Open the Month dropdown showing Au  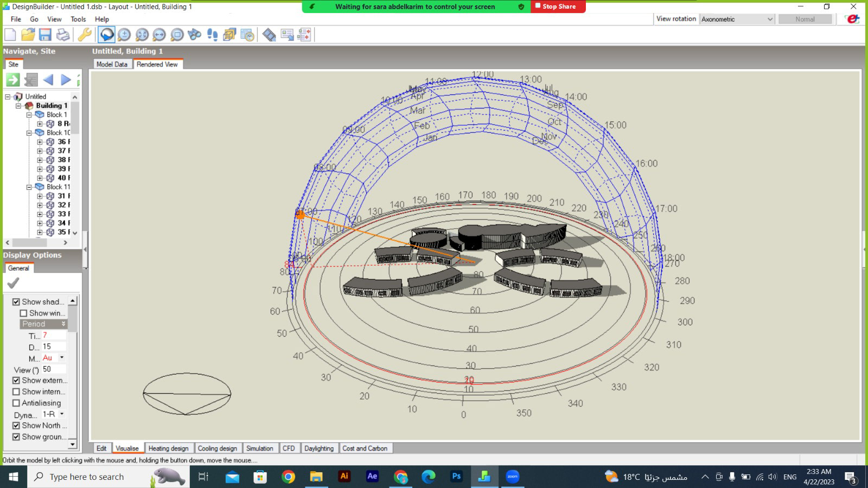(x=61, y=358)
